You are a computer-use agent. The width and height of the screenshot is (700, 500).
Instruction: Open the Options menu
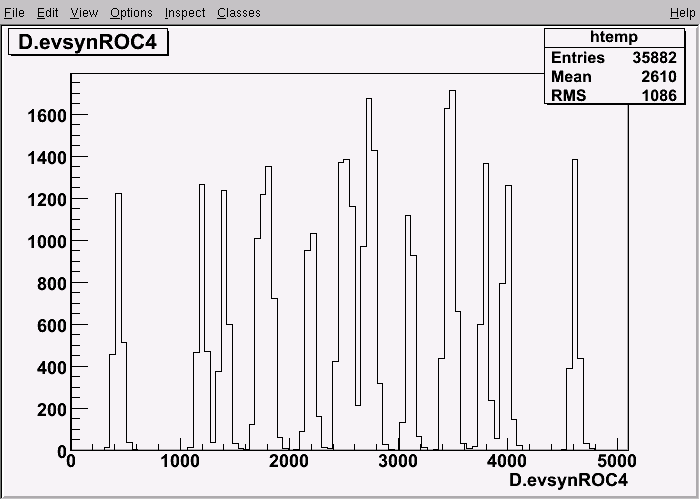tap(131, 12)
